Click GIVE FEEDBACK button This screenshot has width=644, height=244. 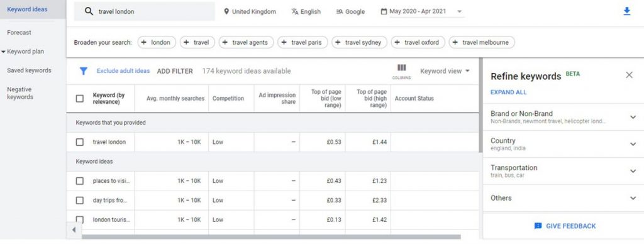pyautogui.click(x=565, y=226)
